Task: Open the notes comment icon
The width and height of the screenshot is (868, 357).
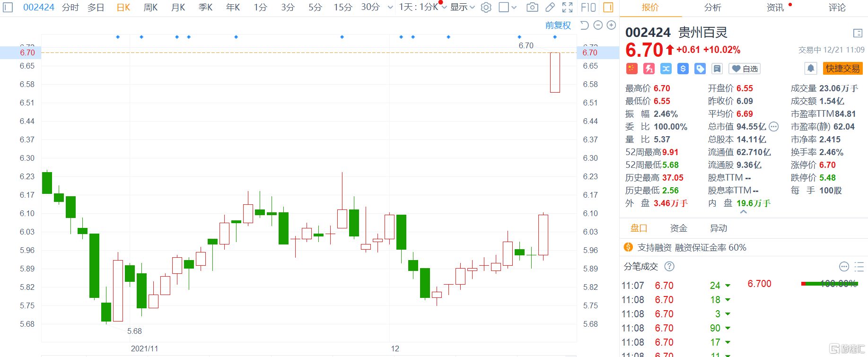Action: click(717, 69)
